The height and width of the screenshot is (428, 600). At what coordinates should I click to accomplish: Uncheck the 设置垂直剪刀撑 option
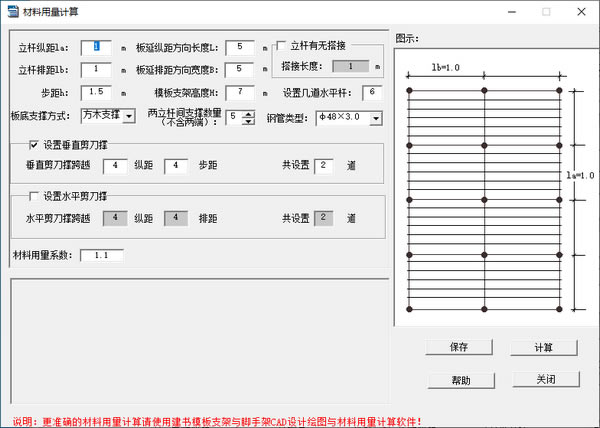33,145
